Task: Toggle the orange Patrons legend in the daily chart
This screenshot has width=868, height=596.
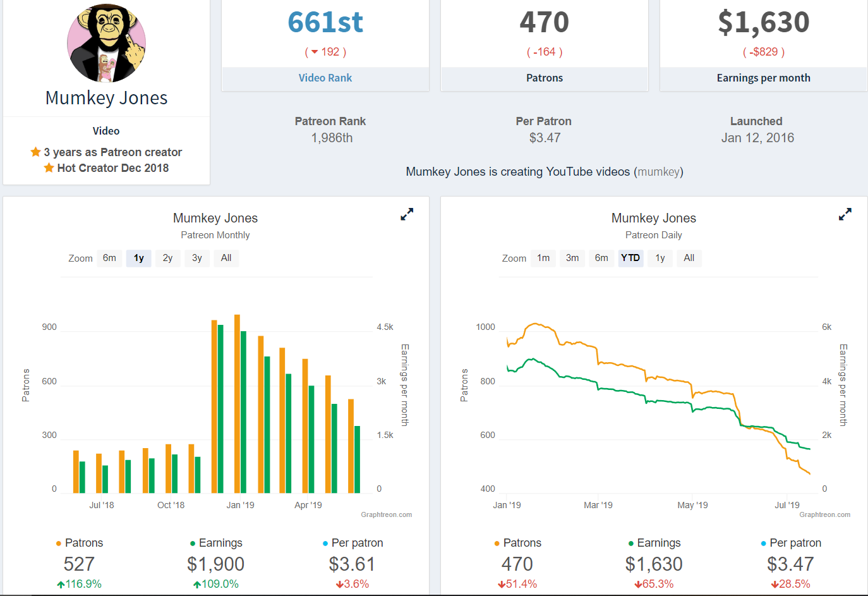Action: click(518, 543)
